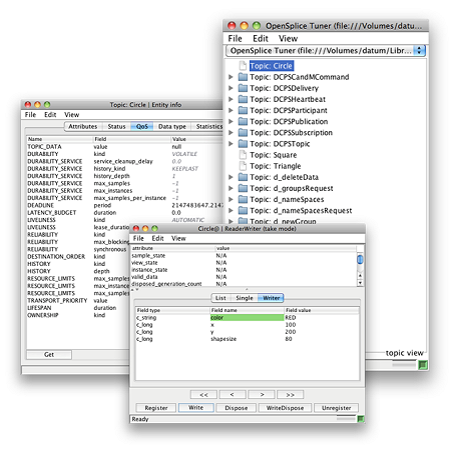The height and width of the screenshot is (451, 451).
Task: Switch to the Attributes tab
Action: 83,126
